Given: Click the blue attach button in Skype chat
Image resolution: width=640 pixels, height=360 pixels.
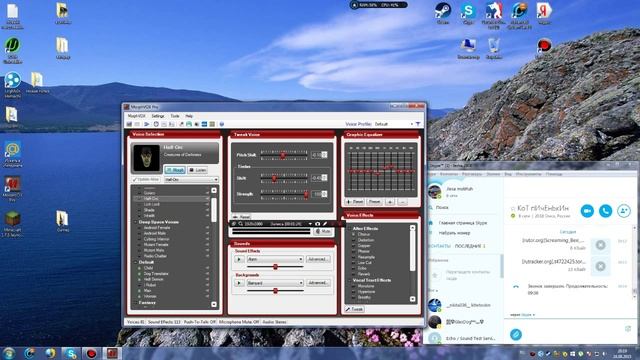Looking at the screenshot, I should click(x=516, y=334).
